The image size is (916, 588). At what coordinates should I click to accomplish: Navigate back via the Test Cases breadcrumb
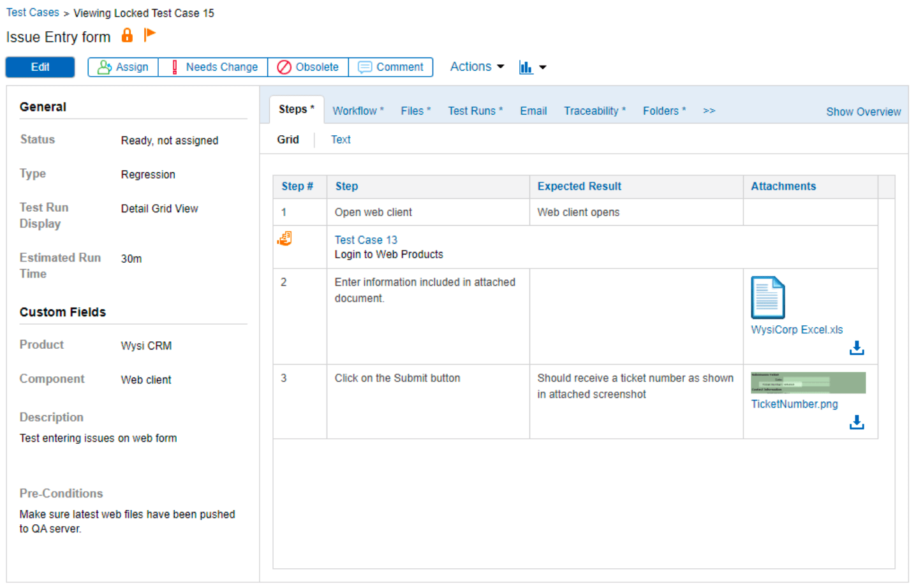(x=32, y=12)
